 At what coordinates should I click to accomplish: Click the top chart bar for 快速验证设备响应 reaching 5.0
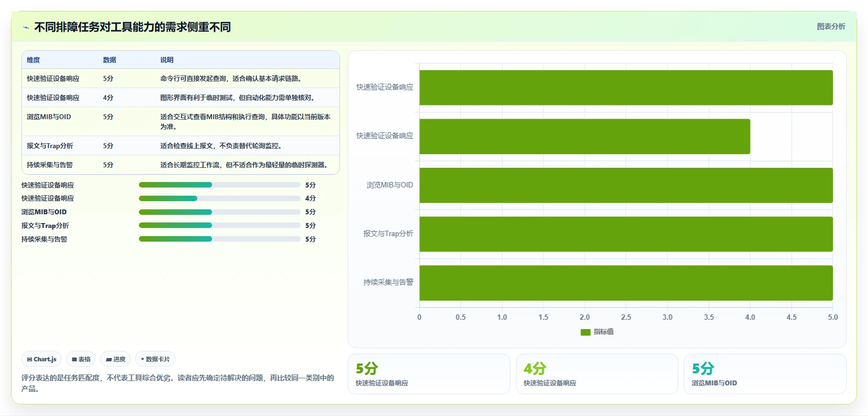626,87
